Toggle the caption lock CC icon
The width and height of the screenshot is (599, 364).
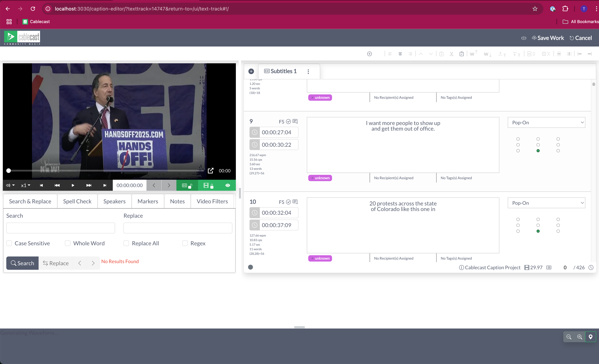coord(187,185)
